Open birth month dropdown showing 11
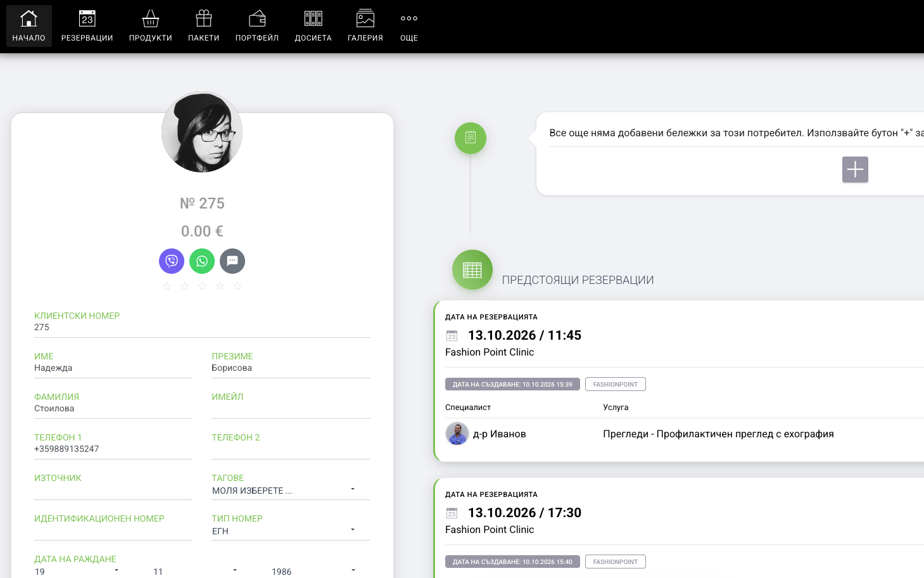Screen dimensions: 924x578 tap(196, 572)
